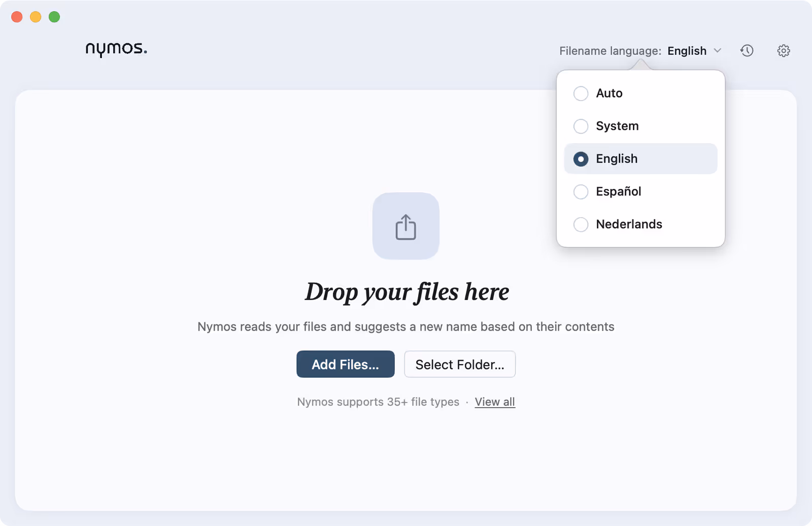Select the Auto language radio button
The height and width of the screenshot is (526, 812).
coord(581,93)
